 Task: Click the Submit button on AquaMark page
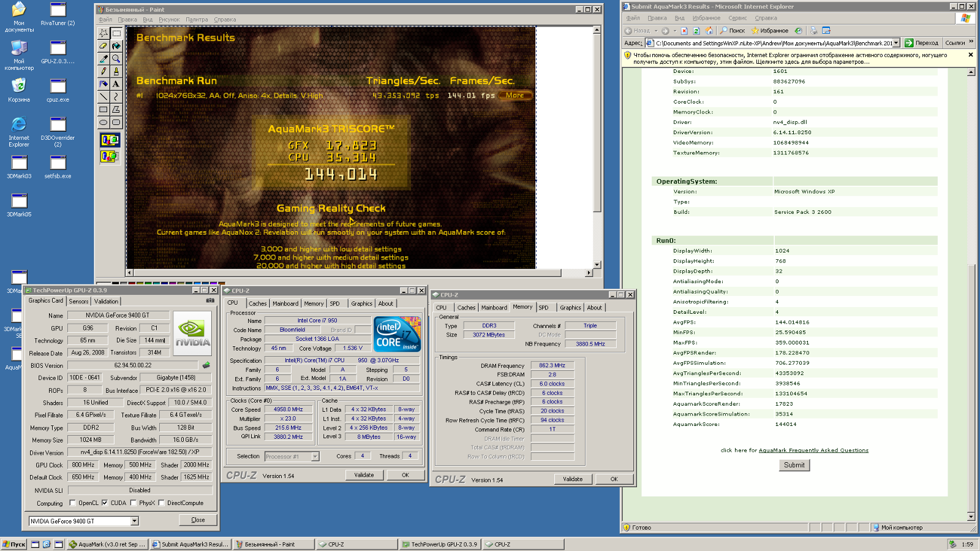pos(794,465)
